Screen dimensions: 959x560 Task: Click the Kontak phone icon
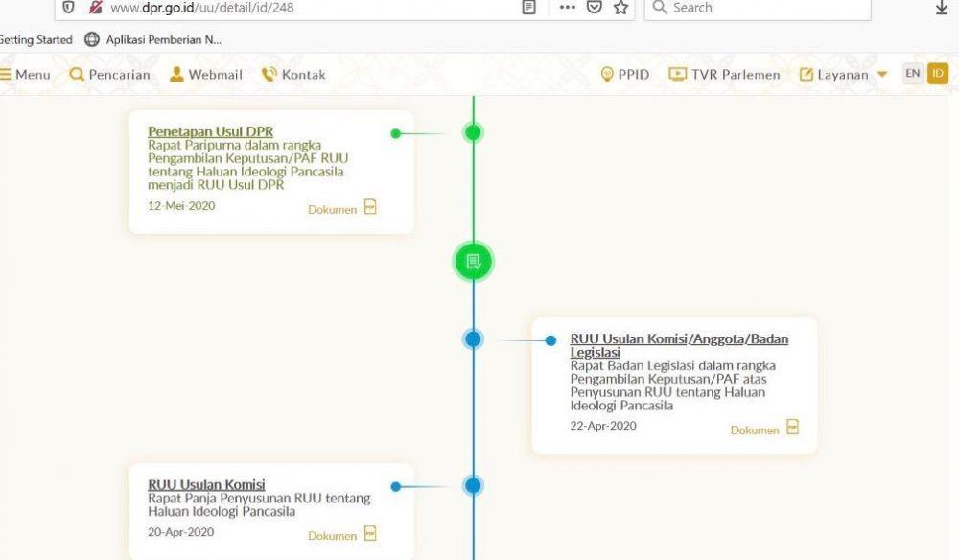pos(269,75)
